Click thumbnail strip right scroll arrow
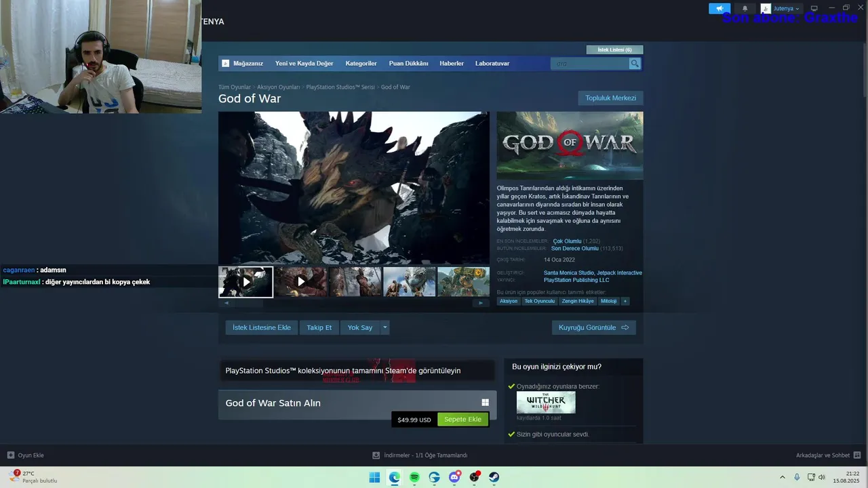 coord(481,303)
